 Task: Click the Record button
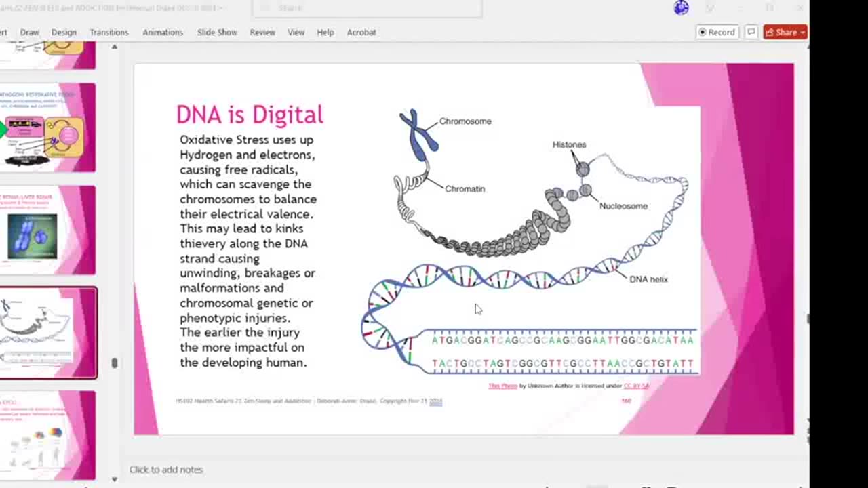717,32
